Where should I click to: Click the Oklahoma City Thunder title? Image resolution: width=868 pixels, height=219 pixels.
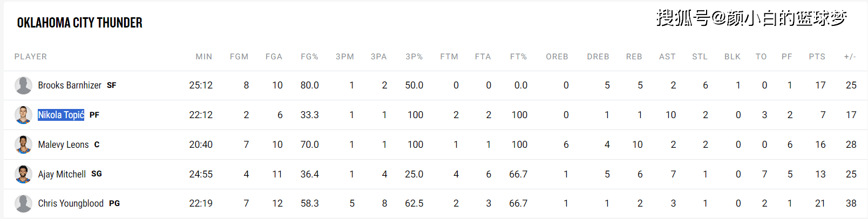[80, 23]
